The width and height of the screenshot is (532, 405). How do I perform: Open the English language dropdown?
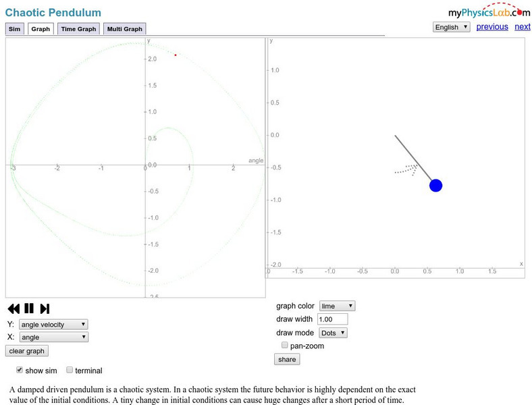(451, 27)
